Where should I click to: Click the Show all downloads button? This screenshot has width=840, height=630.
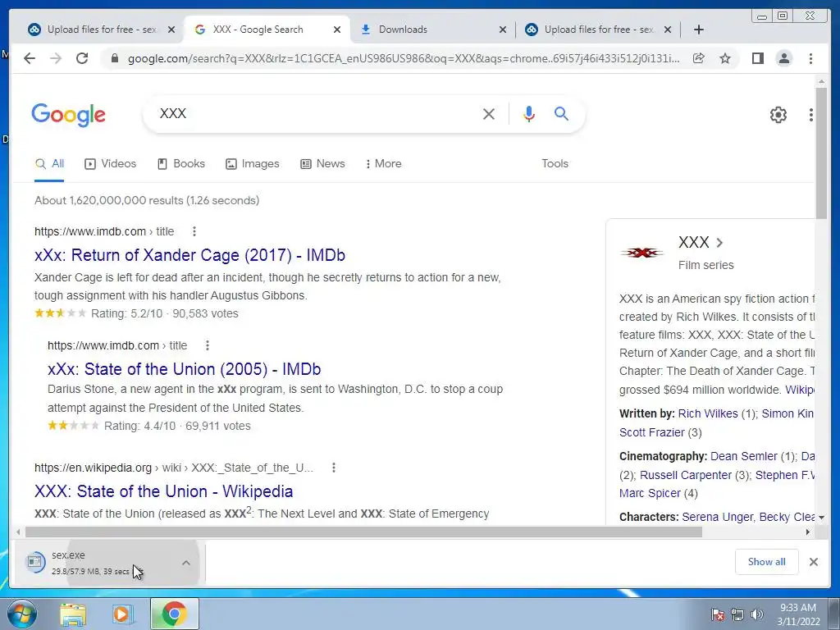[x=767, y=562]
